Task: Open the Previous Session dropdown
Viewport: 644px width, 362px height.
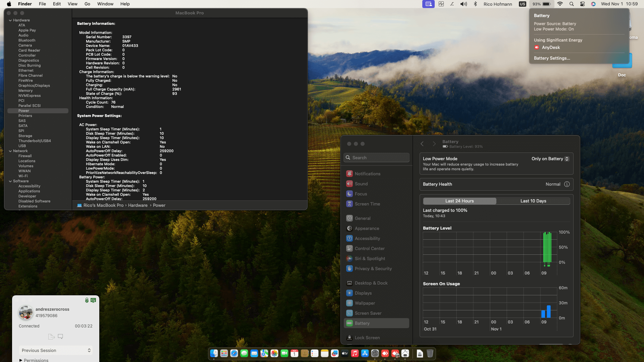Action: pos(56,350)
